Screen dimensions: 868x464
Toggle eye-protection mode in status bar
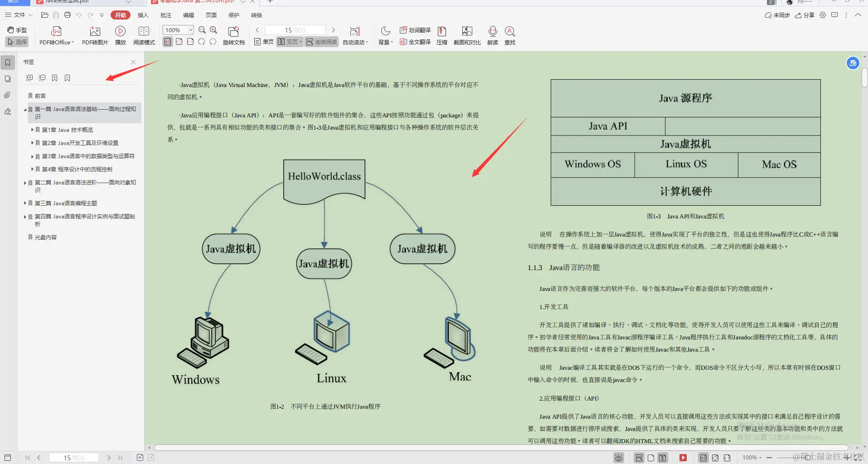[x=619, y=458]
